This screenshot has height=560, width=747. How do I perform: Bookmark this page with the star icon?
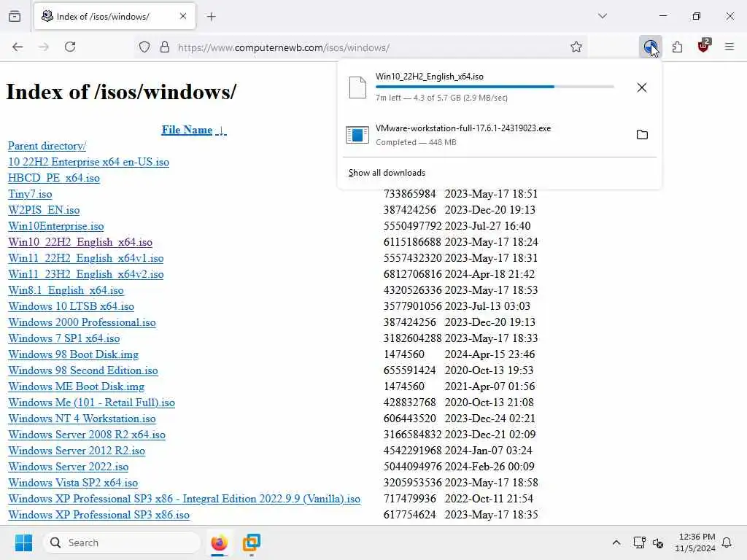tap(576, 47)
